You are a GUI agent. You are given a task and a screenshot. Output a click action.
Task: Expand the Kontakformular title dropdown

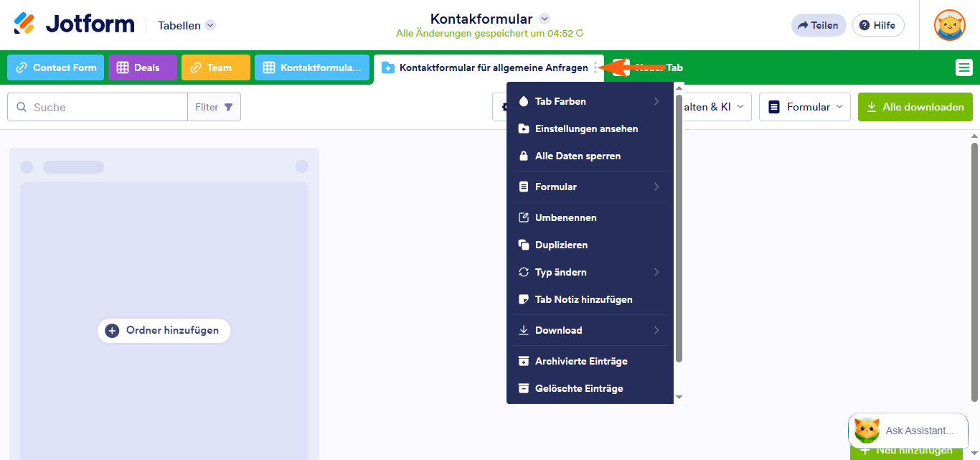(545, 19)
